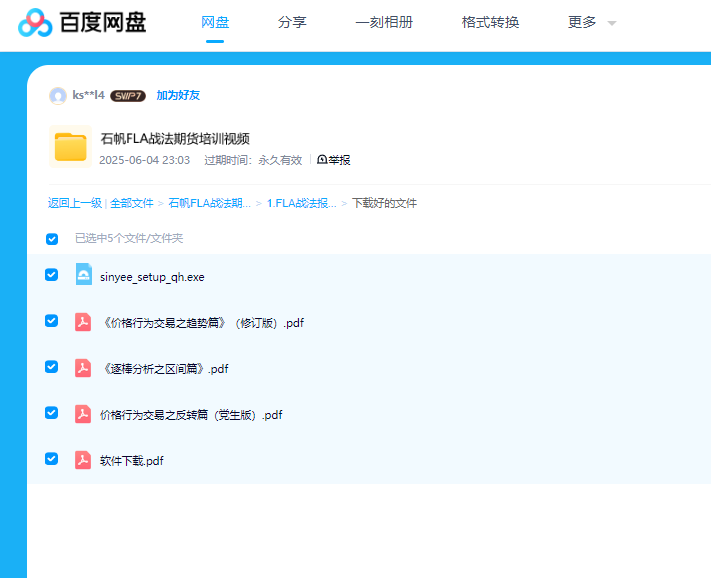Viewport: 711px width, 578px height.
Task: Click the 举报 report button
Action: [x=334, y=160]
